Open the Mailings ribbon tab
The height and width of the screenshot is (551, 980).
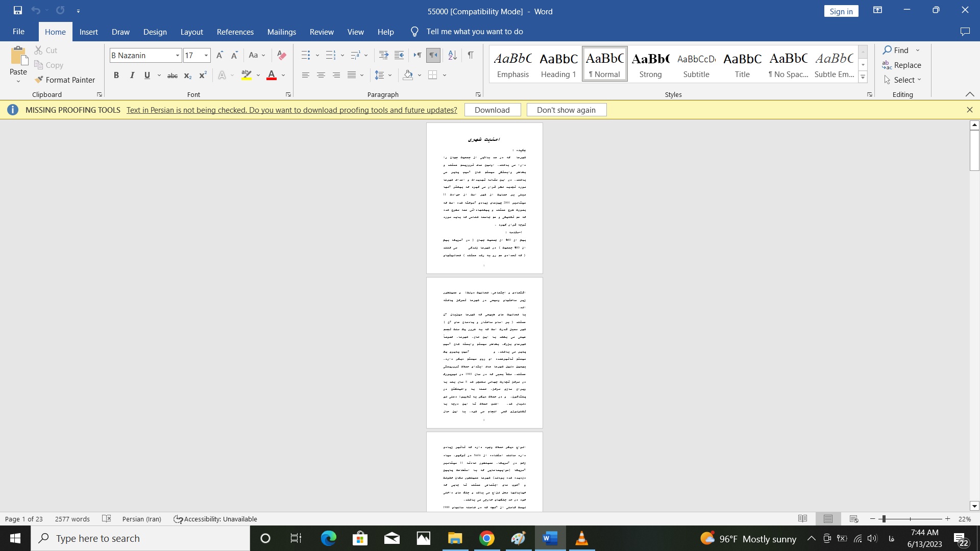click(281, 32)
